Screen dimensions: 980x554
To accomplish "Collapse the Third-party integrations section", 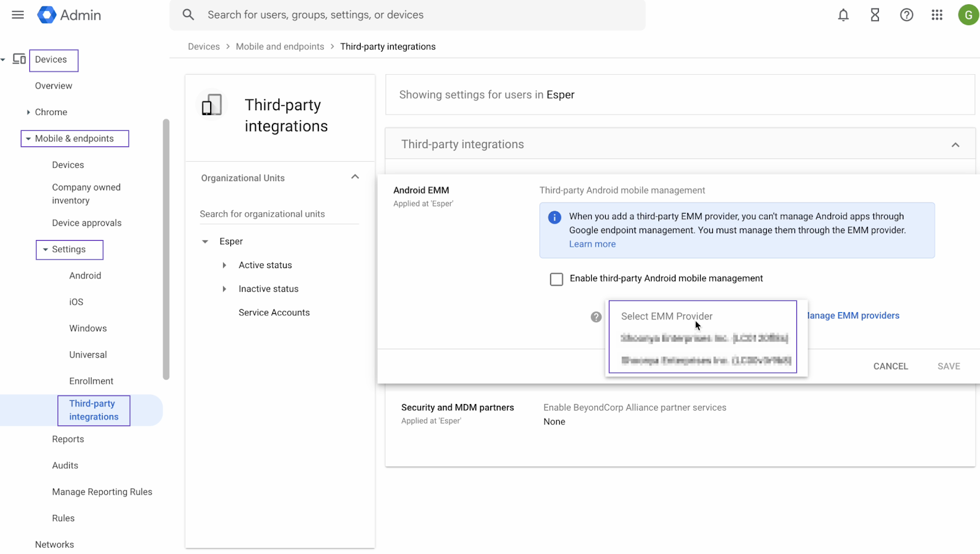I will coord(955,144).
